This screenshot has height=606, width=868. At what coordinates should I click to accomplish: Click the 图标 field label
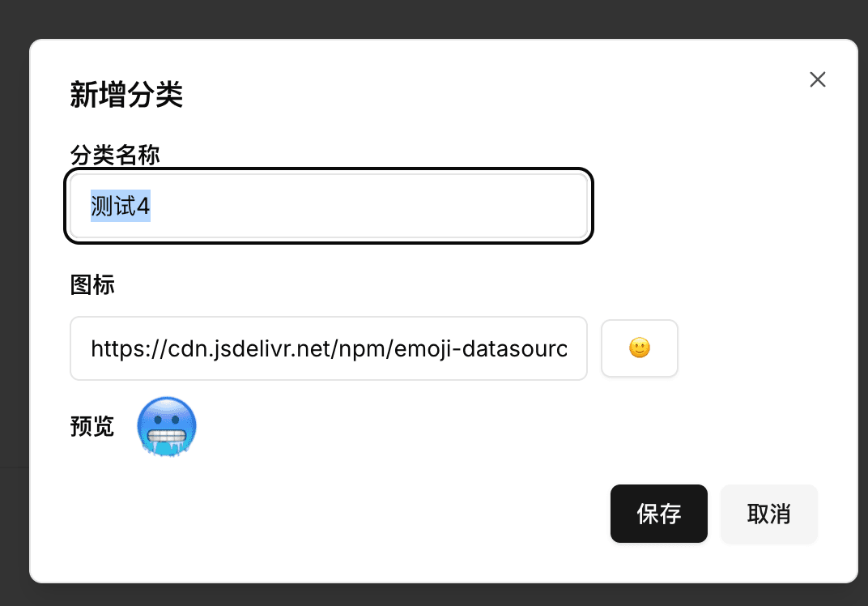92,284
